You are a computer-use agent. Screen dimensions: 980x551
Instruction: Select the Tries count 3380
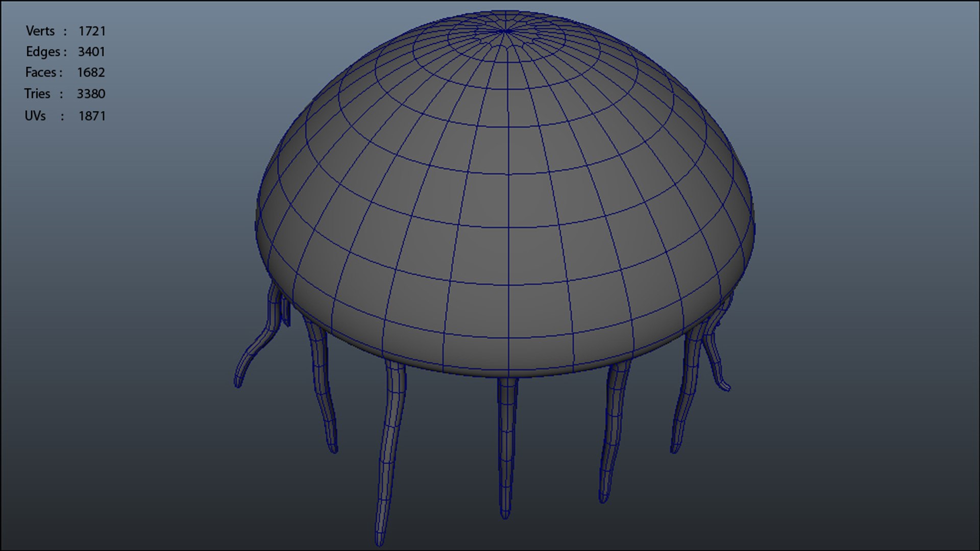(91, 94)
